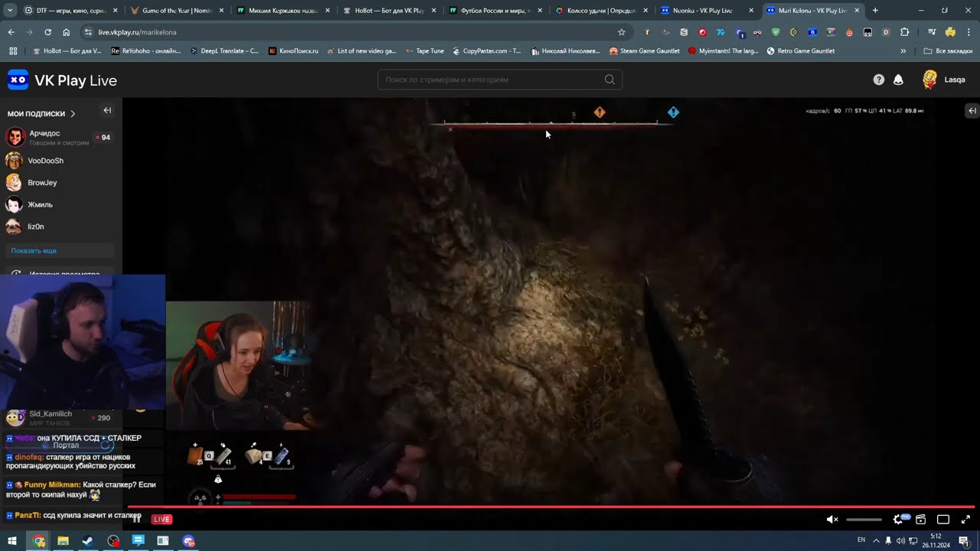Open File Explorer from the taskbar
The image size is (980, 551).
(x=63, y=541)
